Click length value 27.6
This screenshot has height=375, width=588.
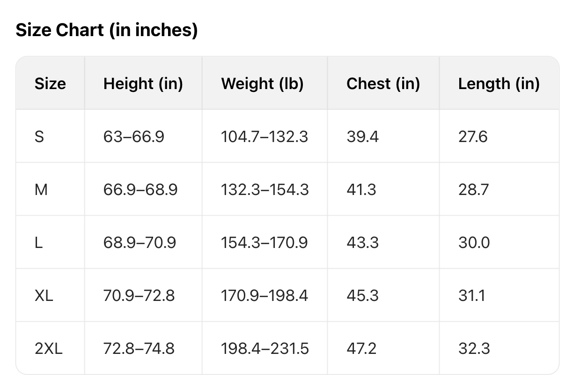(473, 137)
